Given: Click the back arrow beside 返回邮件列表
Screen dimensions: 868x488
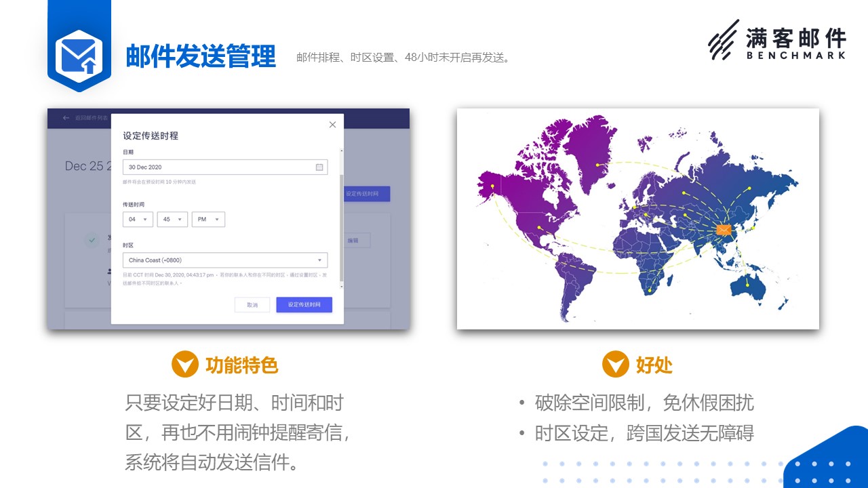Looking at the screenshot, I should pos(65,118).
